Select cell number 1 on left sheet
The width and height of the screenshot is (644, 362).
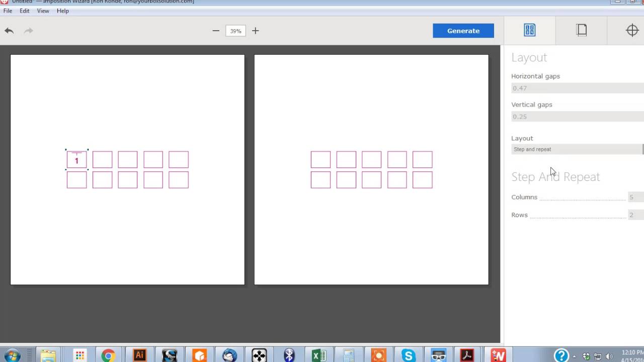coord(77,160)
